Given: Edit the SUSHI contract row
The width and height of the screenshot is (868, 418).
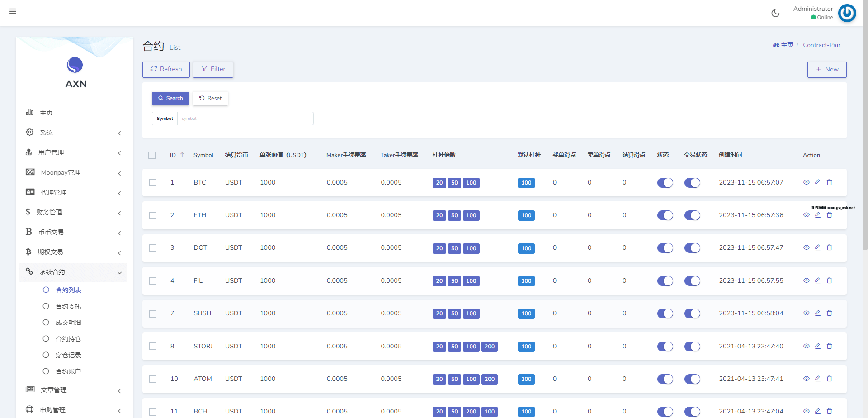Looking at the screenshot, I should tap(817, 313).
